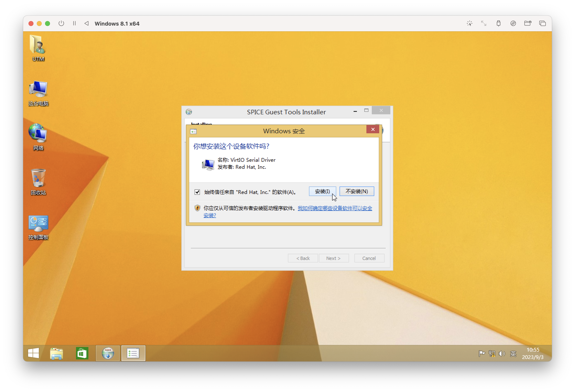This screenshot has height=392, width=575.
Task: Open the safe device software help link
Action: click(335, 208)
